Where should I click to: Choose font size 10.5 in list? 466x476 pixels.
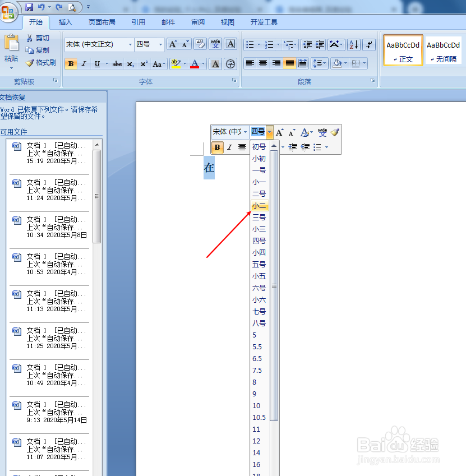click(260, 417)
